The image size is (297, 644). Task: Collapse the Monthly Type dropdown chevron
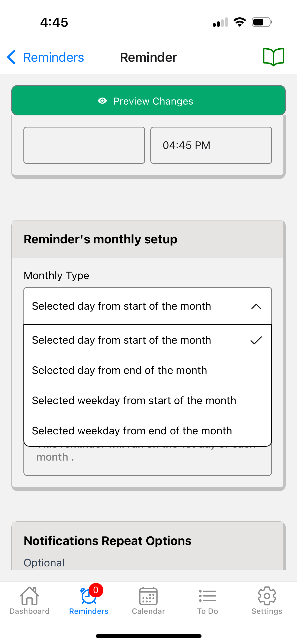click(x=256, y=306)
